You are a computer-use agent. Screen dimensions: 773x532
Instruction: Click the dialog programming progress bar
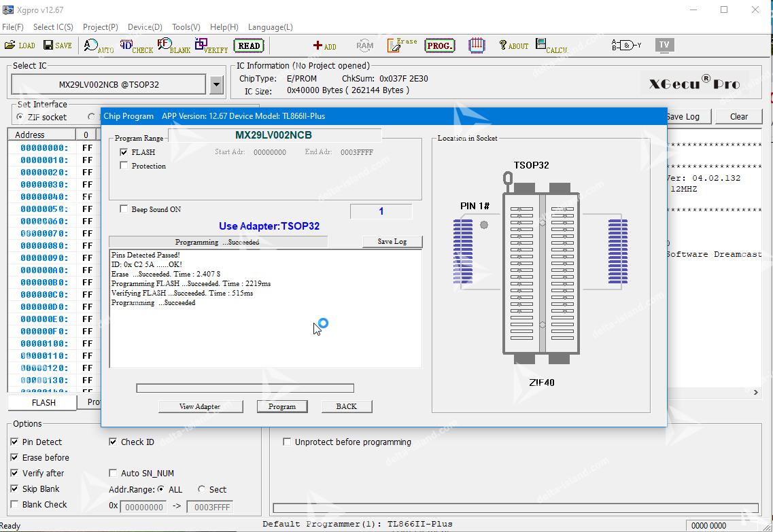[x=245, y=388]
